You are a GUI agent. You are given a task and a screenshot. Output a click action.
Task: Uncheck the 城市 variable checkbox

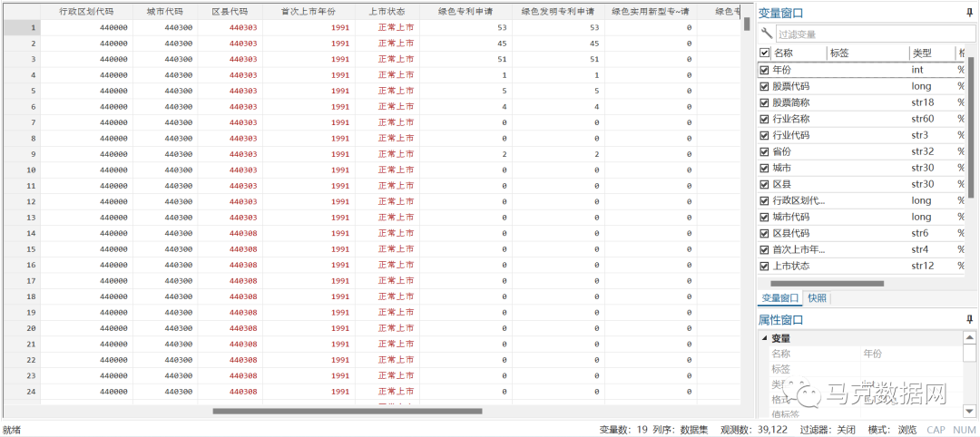[x=764, y=168]
